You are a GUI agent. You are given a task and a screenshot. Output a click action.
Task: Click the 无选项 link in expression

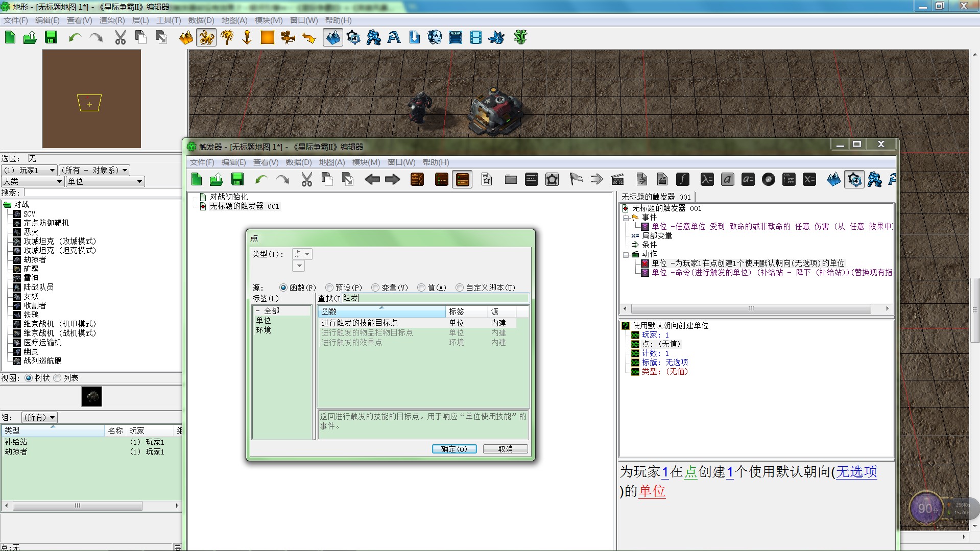[856, 472]
